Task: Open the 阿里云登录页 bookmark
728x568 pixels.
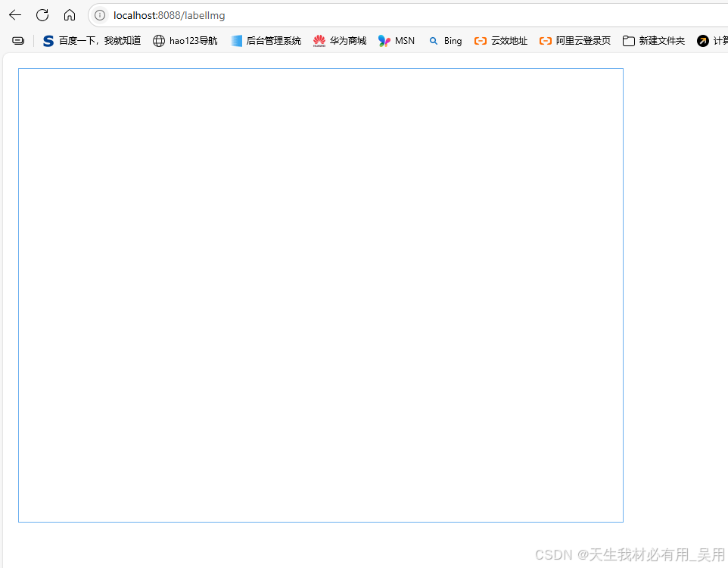Action: click(x=575, y=41)
